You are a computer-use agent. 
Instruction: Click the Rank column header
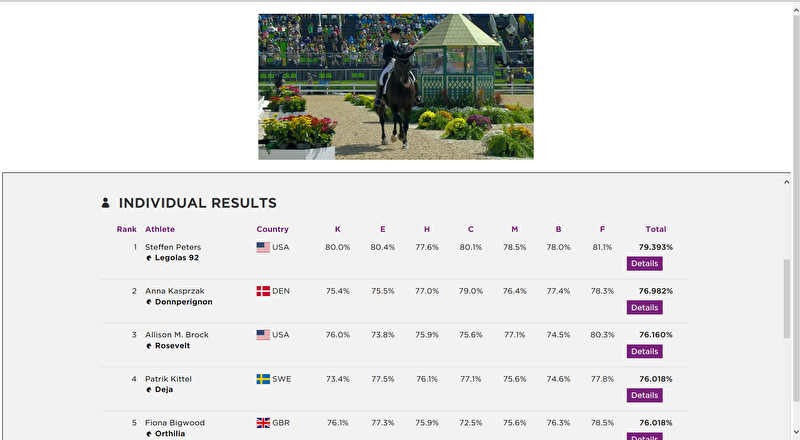point(127,229)
